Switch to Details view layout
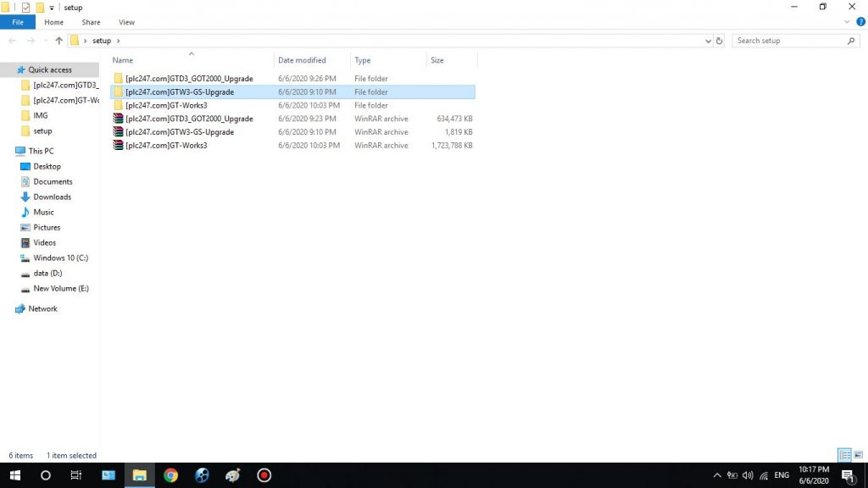The image size is (868, 488). (845, 455)
